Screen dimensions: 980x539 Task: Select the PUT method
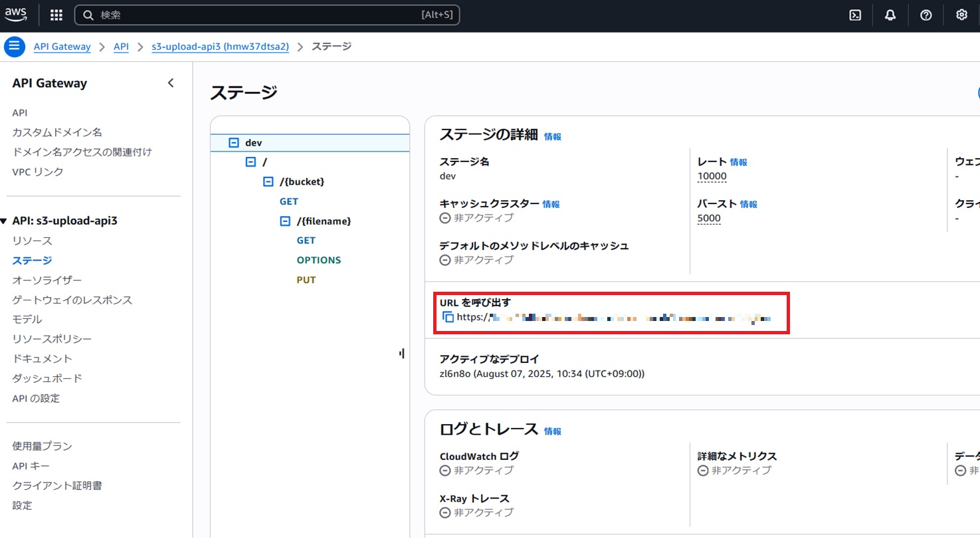(306, 280)
